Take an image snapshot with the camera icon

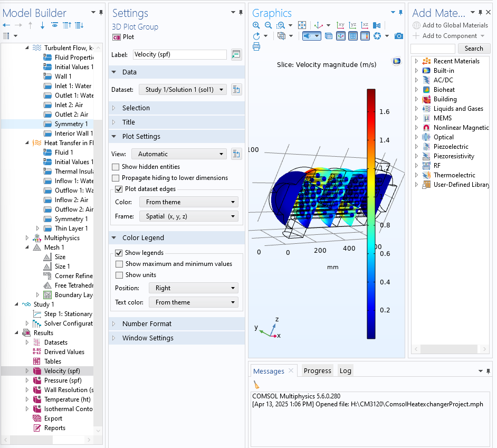399,36
